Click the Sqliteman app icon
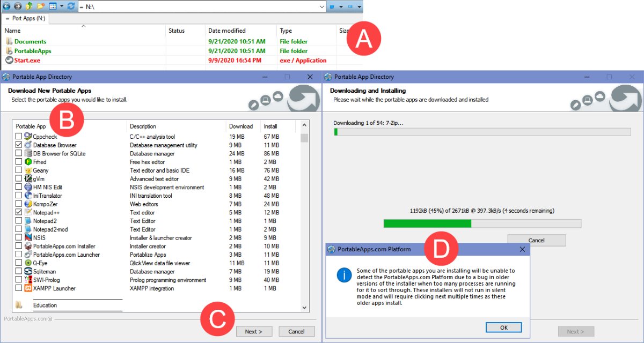Viewport: 644px width, 343px height. [28, 272]
